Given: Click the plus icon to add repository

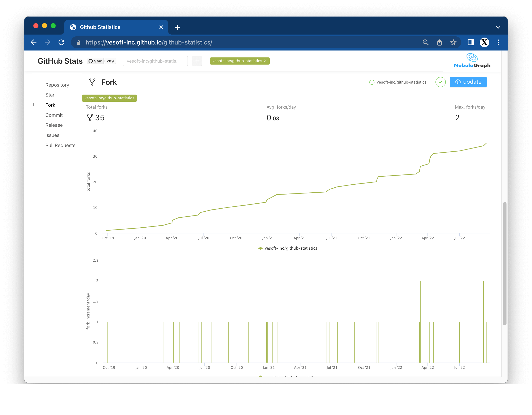Looking at the screenshot, I should click(197, 61).
